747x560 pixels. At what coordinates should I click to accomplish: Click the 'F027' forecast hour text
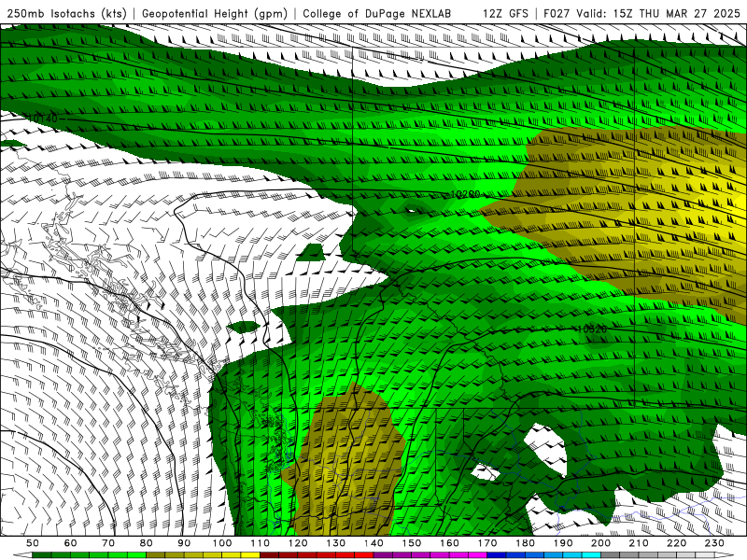(557, 13)
